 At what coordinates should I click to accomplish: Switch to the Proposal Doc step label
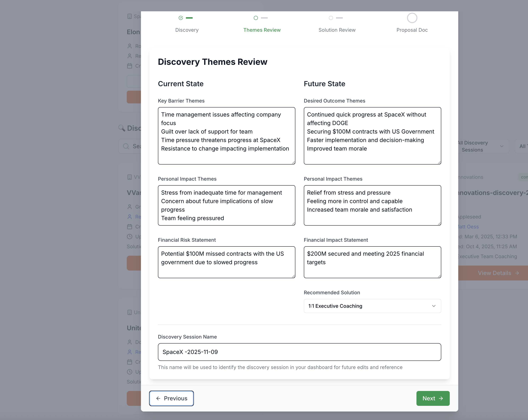[x=412, y=30]
